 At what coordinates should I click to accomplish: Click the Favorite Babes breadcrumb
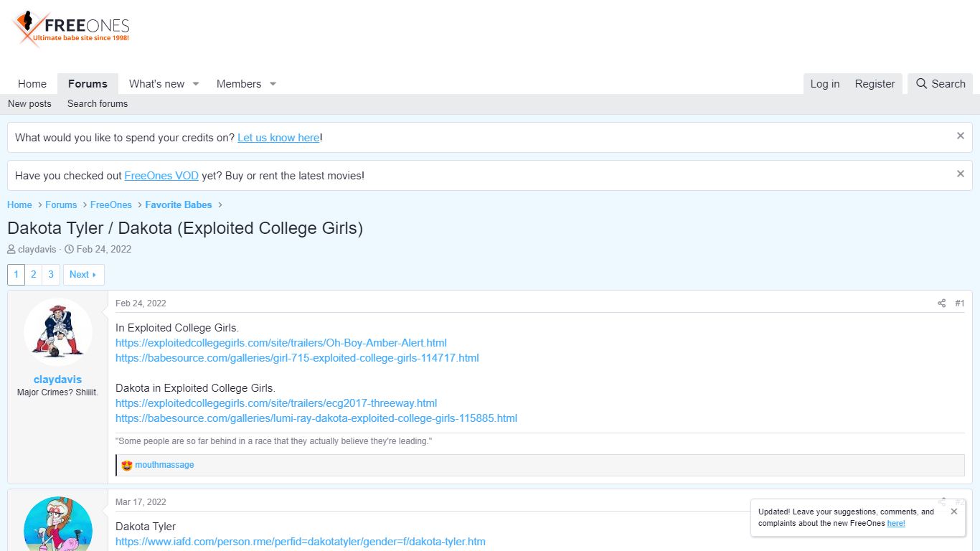[179, 205]
